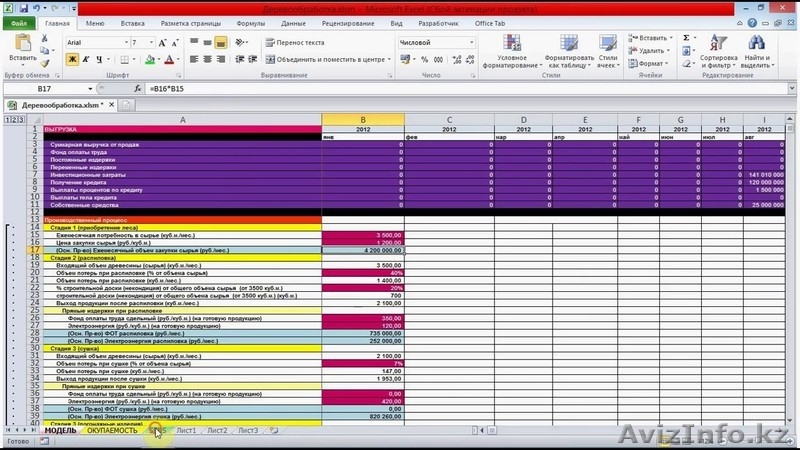Image resolution: width=800 pixels, height=450 pixels.
Task: Toggle bold formatting (Ж)
Action: [73, 59]
